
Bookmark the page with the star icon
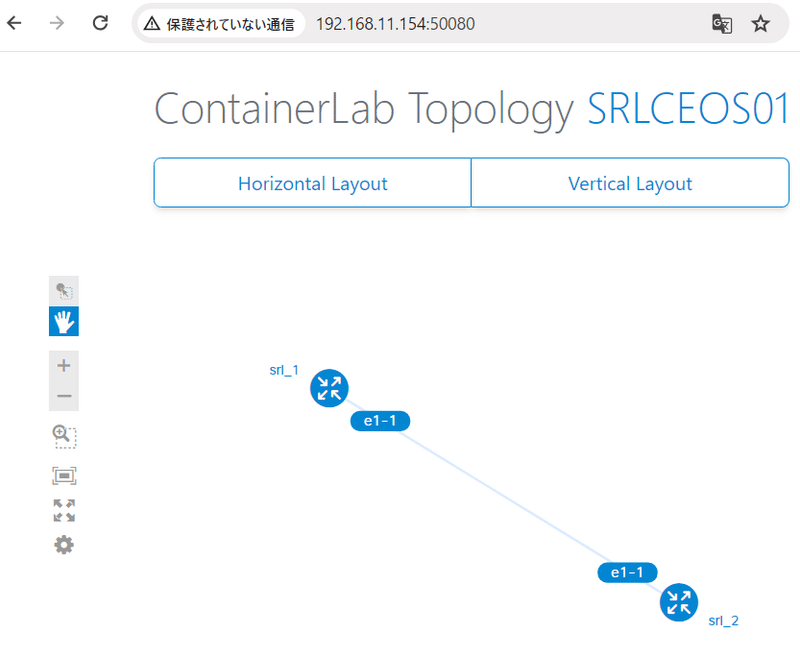[761, 23]
